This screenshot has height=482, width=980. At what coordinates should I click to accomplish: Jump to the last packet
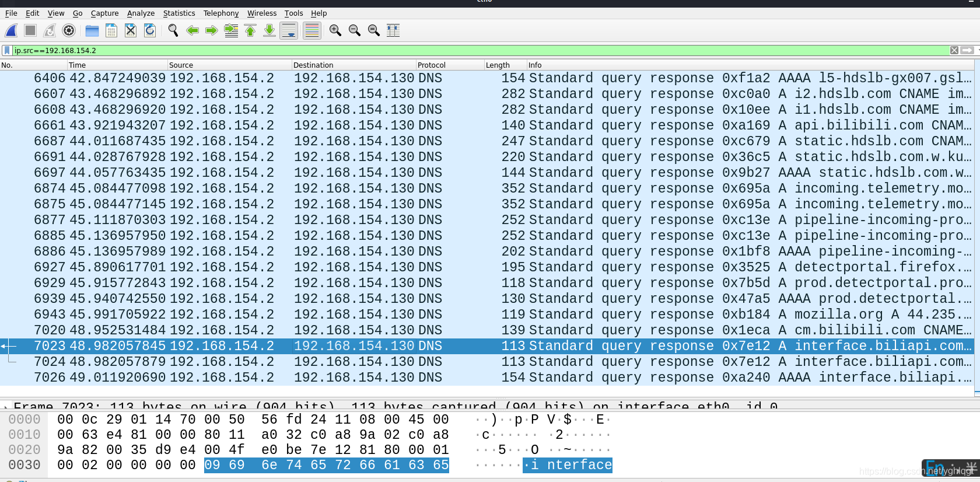(269, 30)
